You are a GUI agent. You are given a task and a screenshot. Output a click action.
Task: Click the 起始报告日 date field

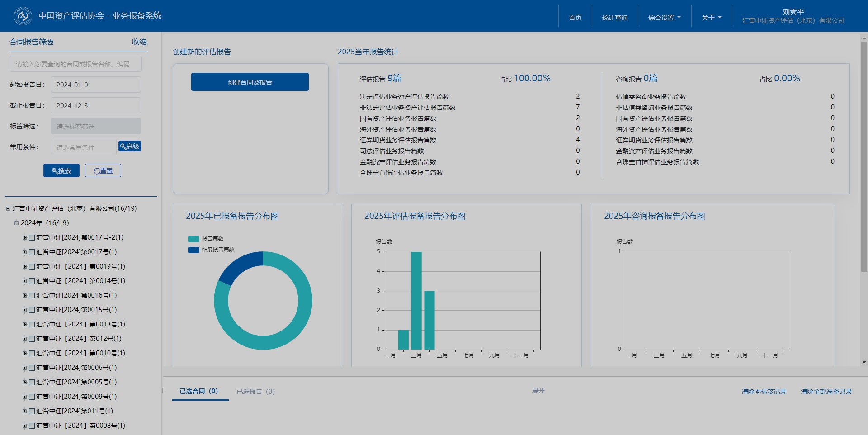pyautogui.click(x=96, y=85)
